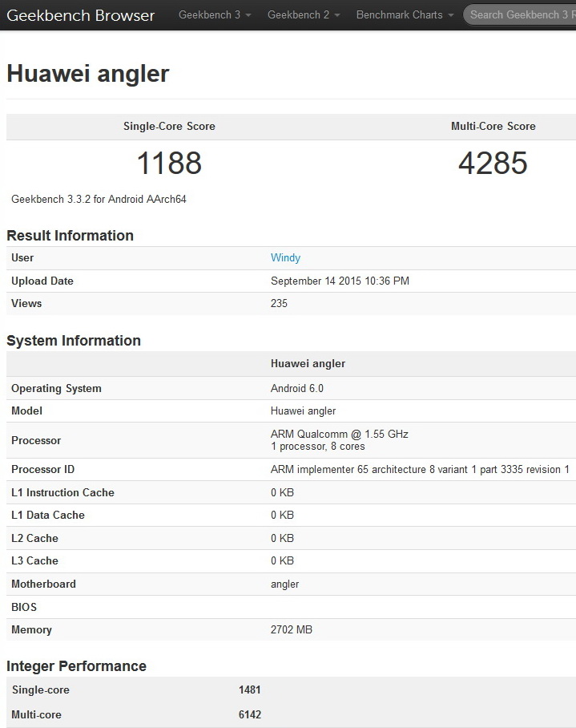Select the Huawei angler table column header
This screenshot has height=728, width=576.
tap(308, 363)
